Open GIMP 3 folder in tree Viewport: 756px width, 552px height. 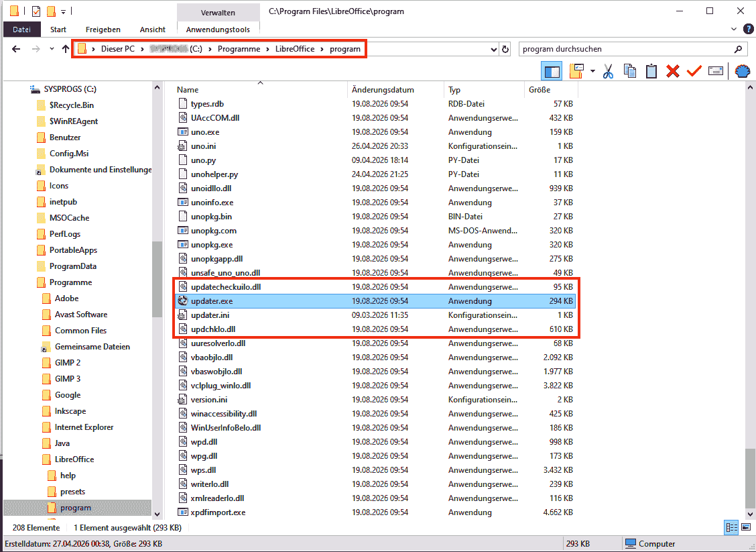tap(68, 379)
